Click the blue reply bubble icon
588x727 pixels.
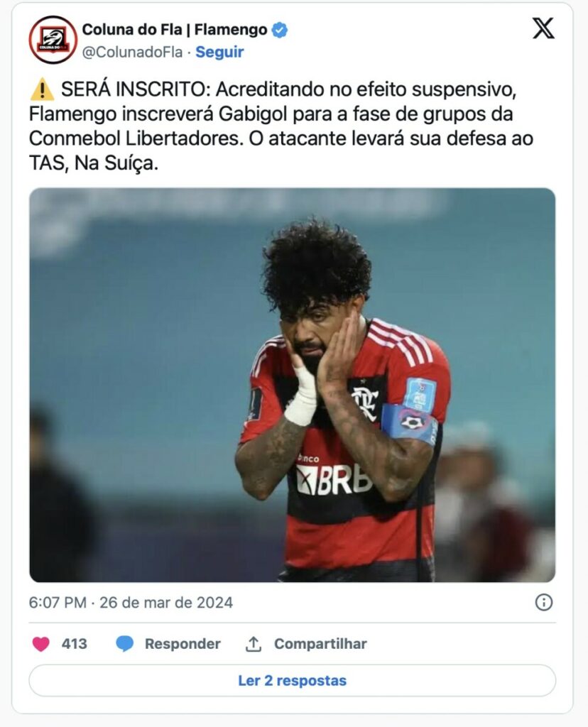click(125, 643)
